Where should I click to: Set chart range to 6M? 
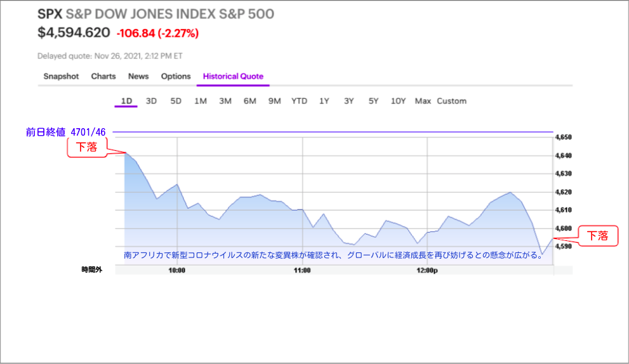(250, 101)
